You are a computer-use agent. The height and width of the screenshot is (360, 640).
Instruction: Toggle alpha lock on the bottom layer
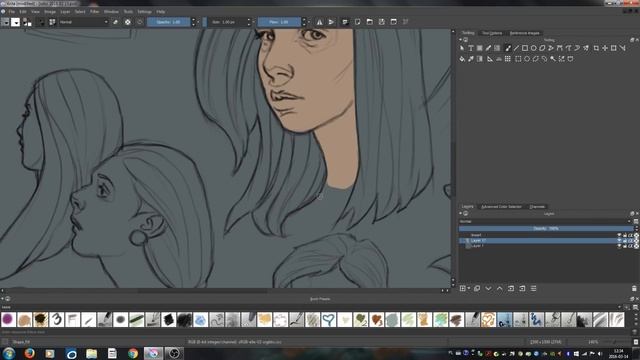(636, 246)
